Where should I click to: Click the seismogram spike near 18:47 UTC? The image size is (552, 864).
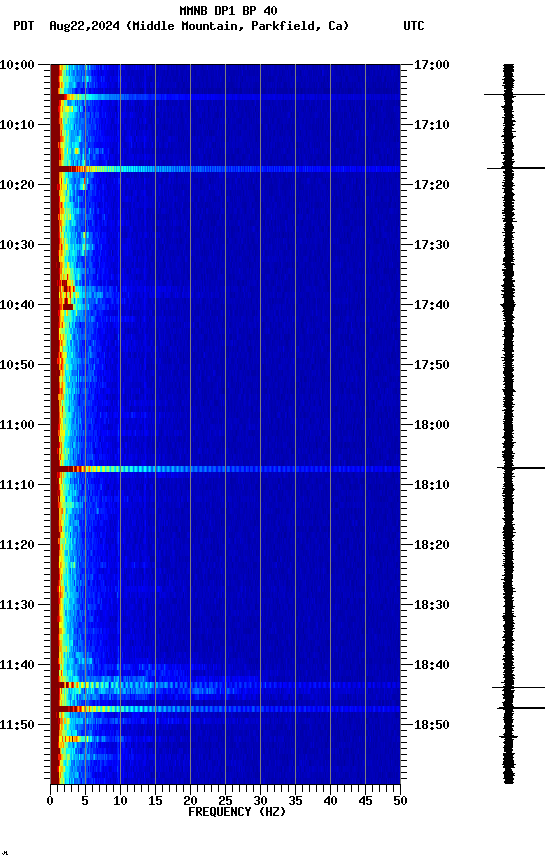click(521, 708)
